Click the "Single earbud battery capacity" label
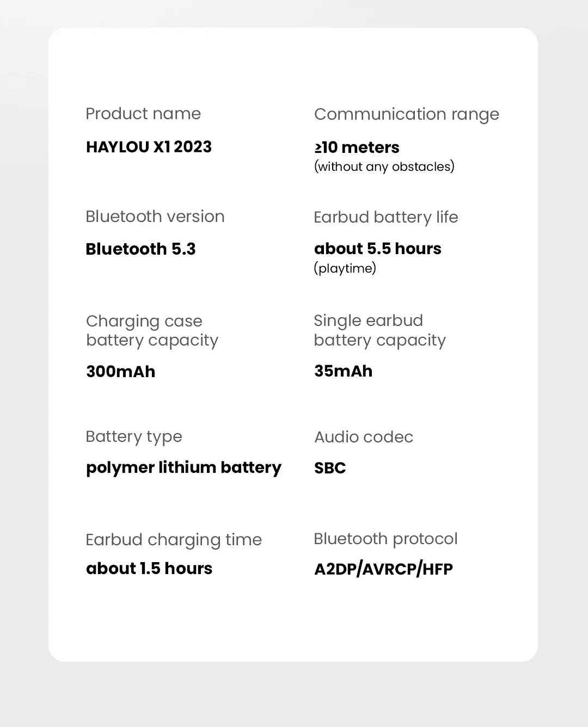The width and height of the screenshot is (588, 727). 379,330
